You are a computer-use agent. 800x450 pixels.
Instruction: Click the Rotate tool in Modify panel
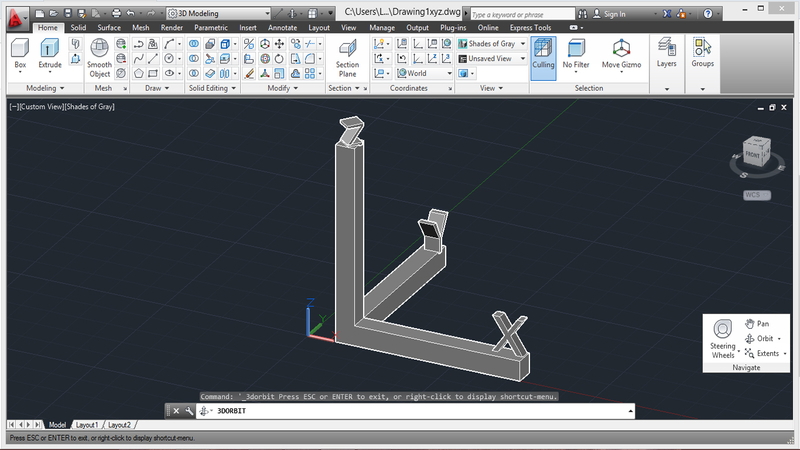click(279, 59)
